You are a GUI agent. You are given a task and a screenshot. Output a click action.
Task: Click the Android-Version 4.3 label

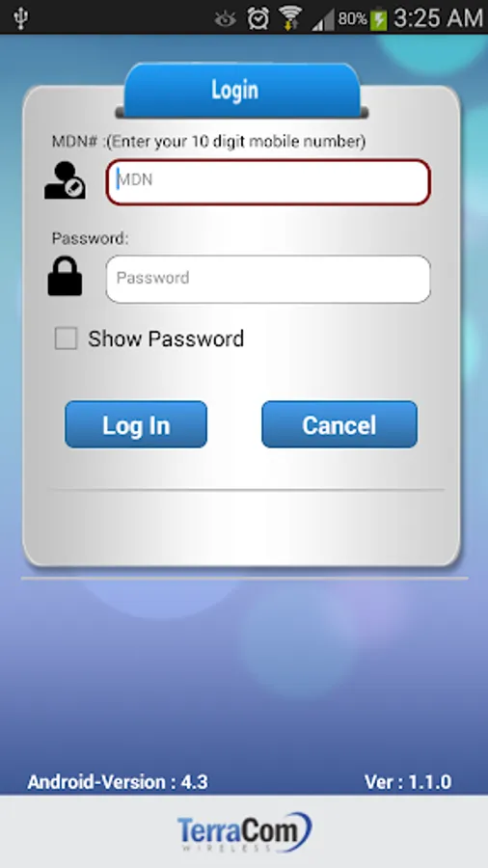pos(118,781)
